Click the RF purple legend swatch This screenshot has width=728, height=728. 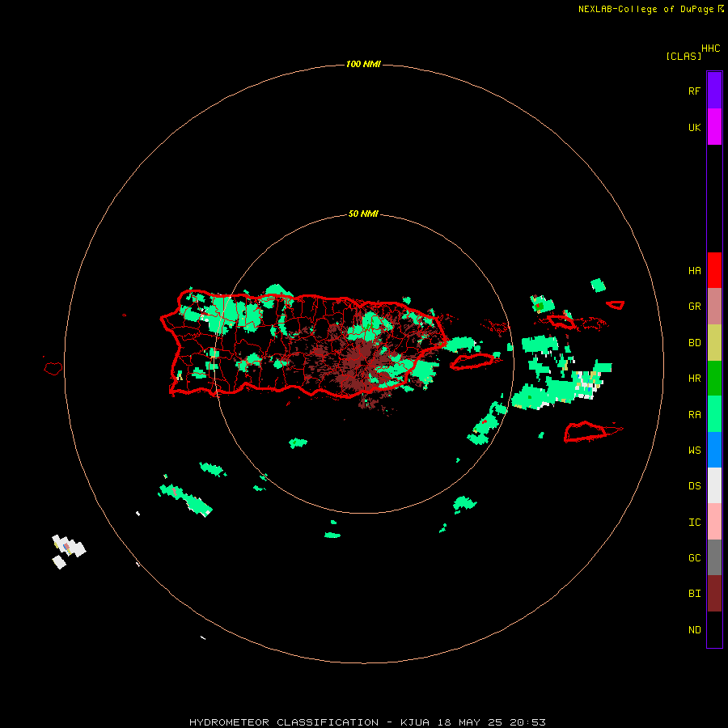click(x=714, y=90)
